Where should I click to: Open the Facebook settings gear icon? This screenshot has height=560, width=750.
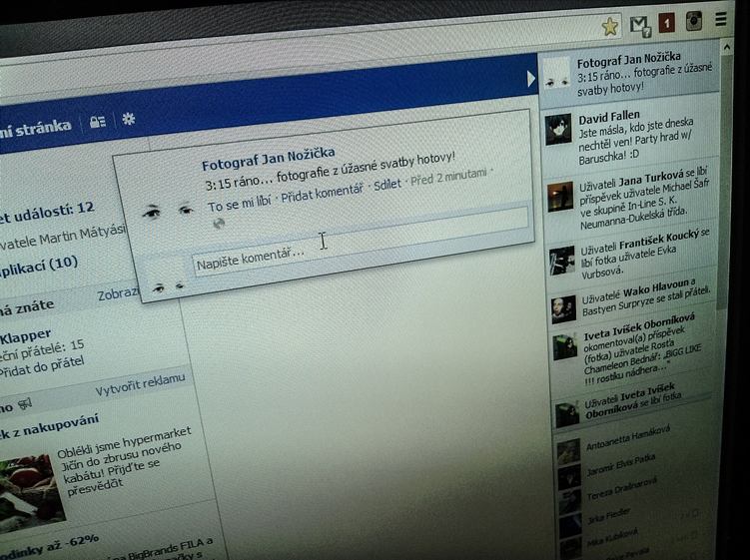pyautogui.click(x=128, y=119)
